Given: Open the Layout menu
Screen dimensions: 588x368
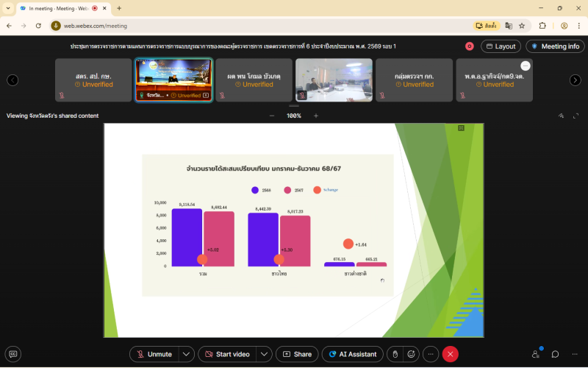Looking at the screenshot, I should (x=501, y=46).
